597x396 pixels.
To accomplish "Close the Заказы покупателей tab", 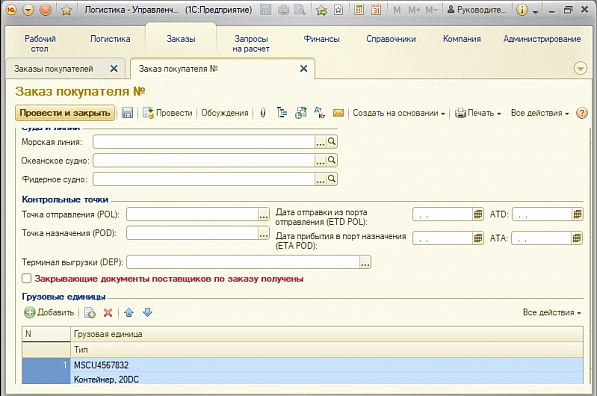I will [x=114, y=69].
